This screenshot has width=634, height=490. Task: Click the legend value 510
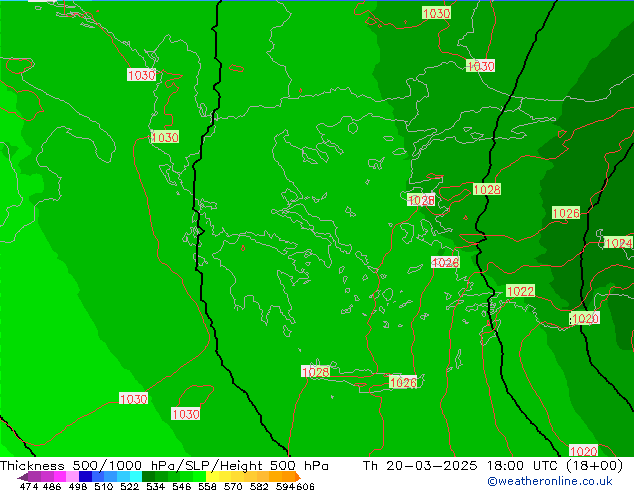(104, 486)
